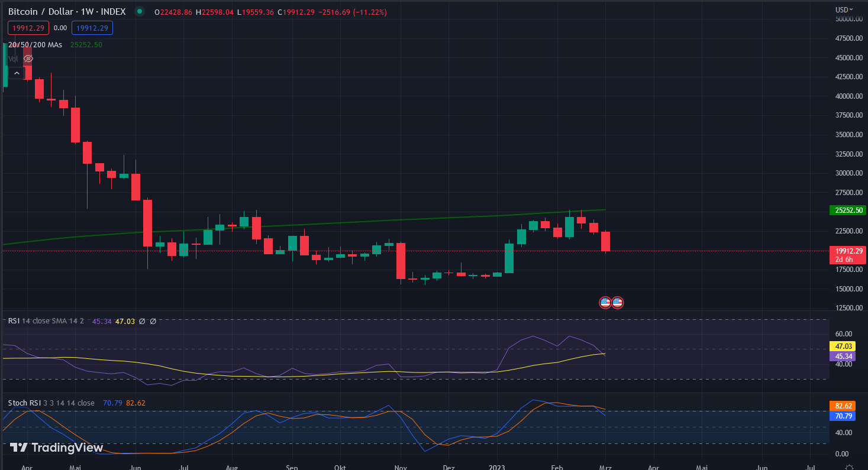The width and height of the screenshot is (868, 470).
Task: Click the red sell price 19912.29 box
Action: pyautogui.click(x=27, y=28)
